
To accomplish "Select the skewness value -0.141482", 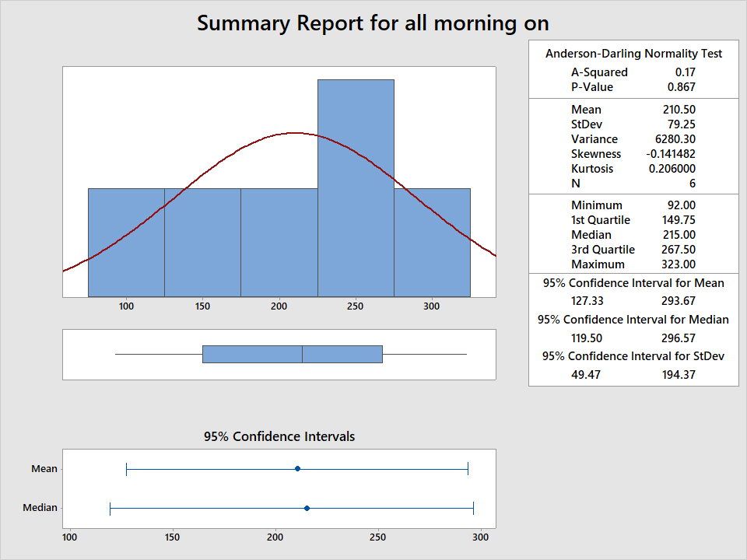I will pyautogui.click(x=671, y=154).
